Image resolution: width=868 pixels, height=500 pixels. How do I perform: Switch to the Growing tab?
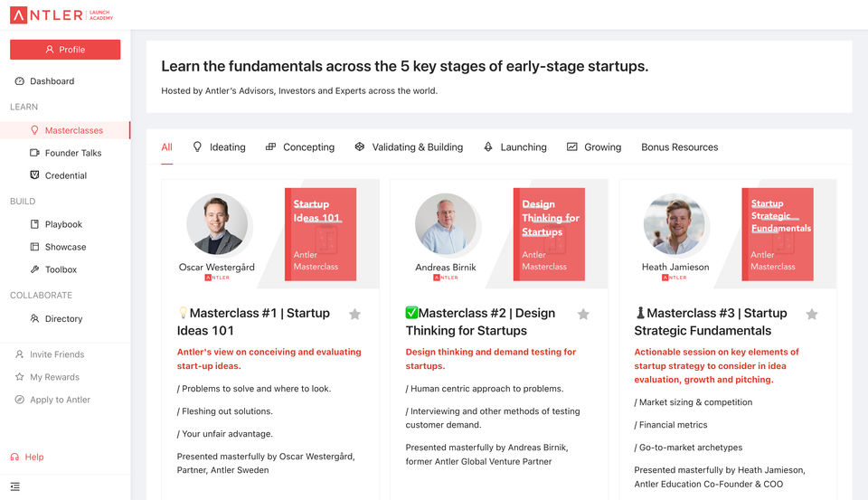pyautogui.click(x=603, y=147)
